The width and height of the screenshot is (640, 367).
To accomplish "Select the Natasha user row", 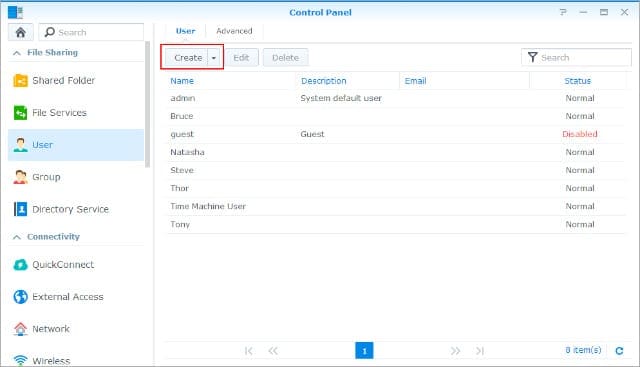I will point(396,152).
